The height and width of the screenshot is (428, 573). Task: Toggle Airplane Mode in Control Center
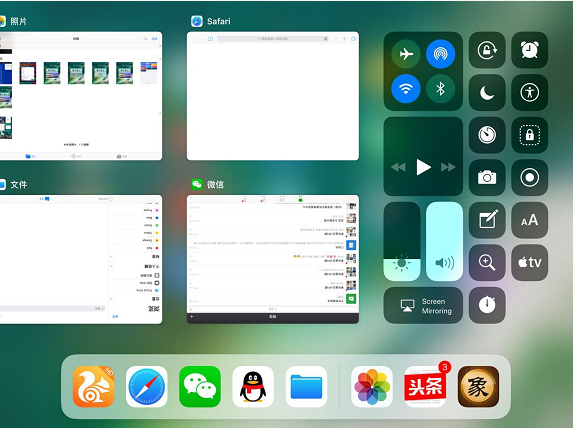(406, 54)
